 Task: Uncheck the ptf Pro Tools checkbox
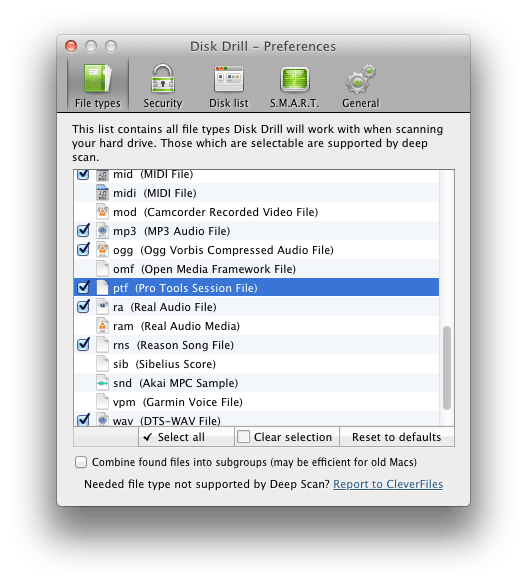point(83,288)
